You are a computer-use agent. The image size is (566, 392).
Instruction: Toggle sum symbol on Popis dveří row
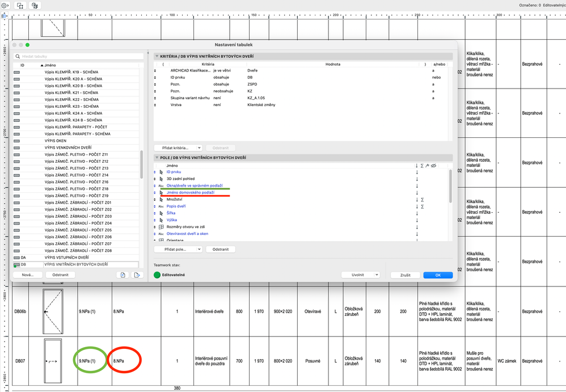[x=423, y=206]
